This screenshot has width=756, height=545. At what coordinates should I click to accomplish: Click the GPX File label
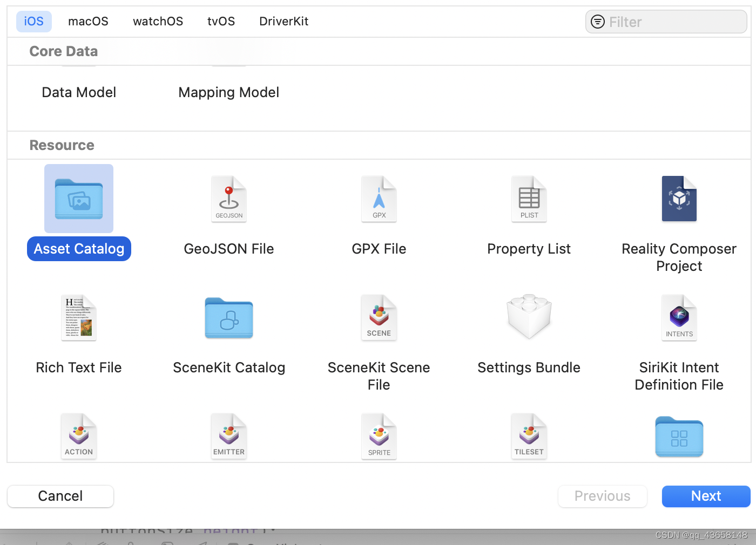click(x=379, y=249)
